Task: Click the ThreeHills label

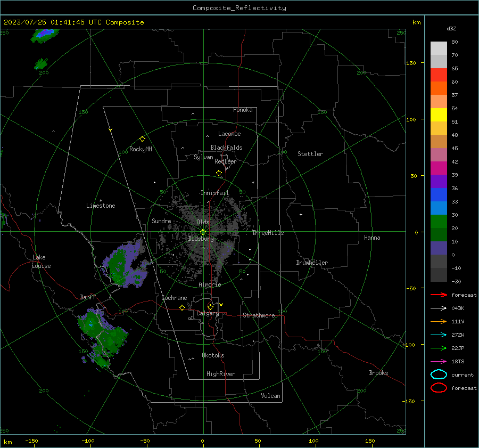Action: (x=268, y=233)
